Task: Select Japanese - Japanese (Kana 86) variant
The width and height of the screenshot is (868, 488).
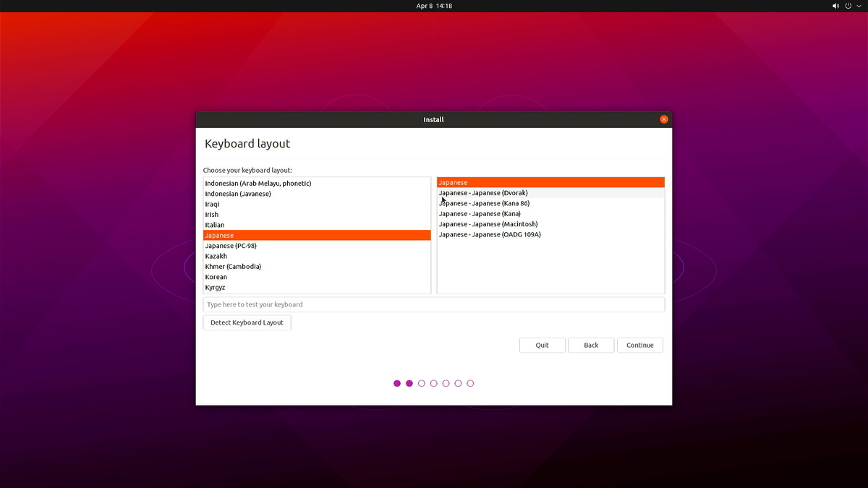Action: [550, 203]
